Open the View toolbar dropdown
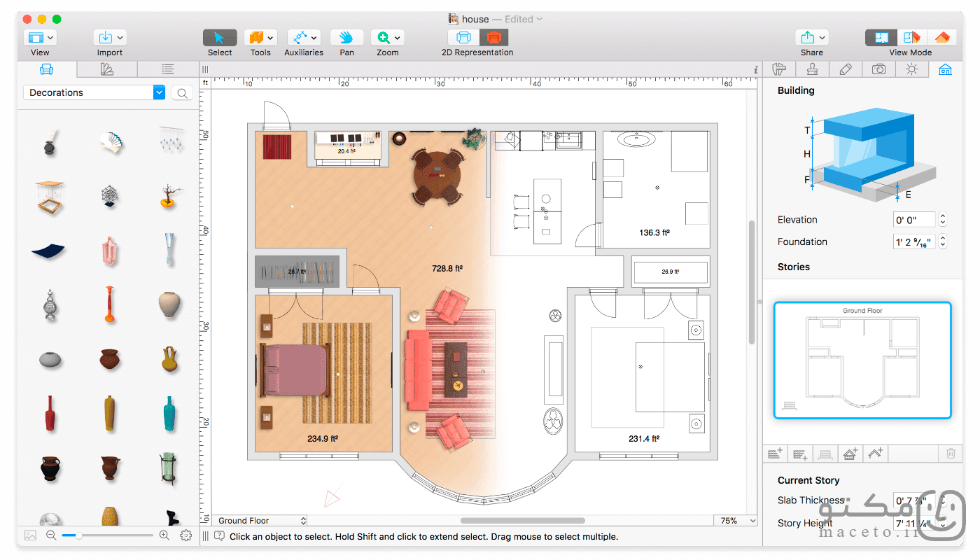This screenshot has width=980, height=560. click(x=40, y=38)
